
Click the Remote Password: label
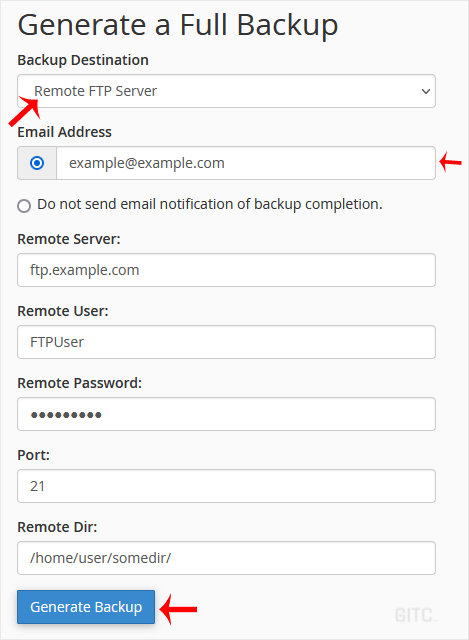80,383
